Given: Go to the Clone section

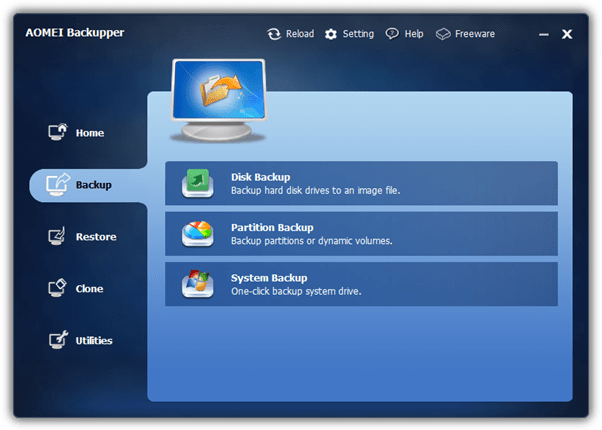Looking at the screenshot, I should [89, 289].
